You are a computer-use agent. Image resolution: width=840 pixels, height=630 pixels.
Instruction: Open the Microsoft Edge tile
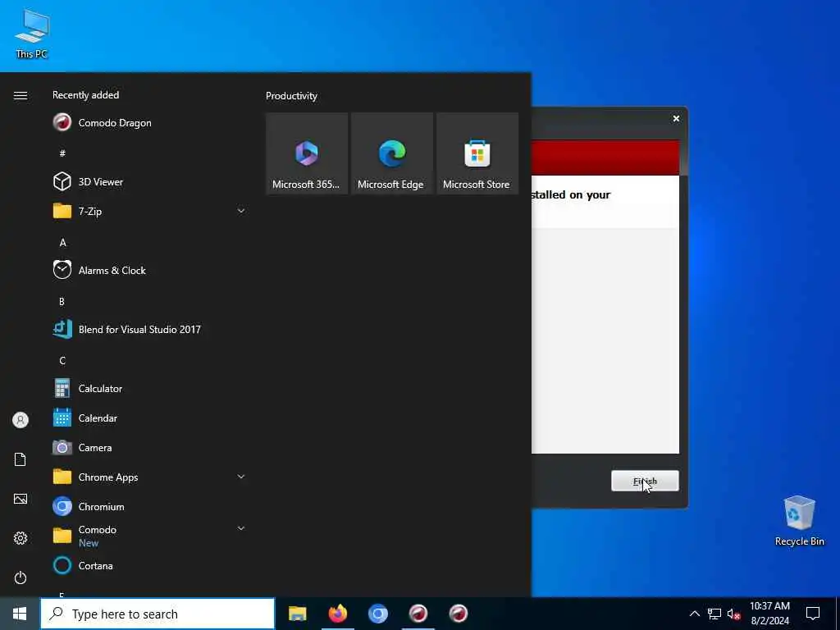click(391, 153)
